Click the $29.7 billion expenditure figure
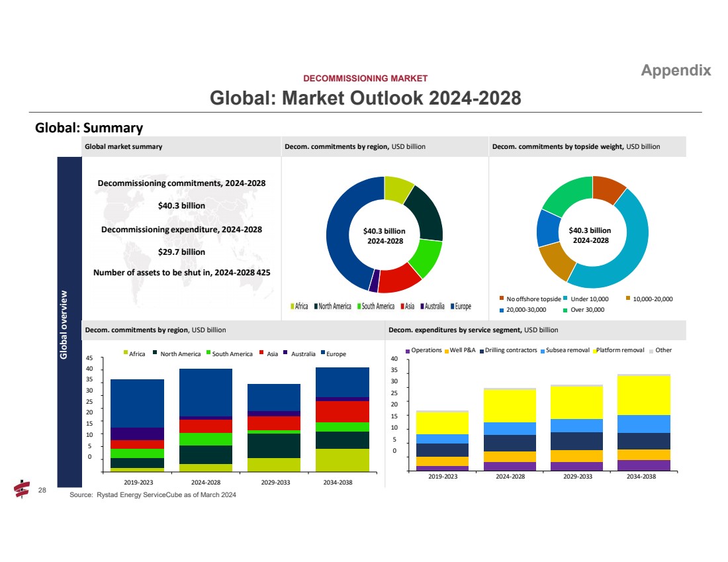Viewport: 728px width, 562px height. point(181,252)
